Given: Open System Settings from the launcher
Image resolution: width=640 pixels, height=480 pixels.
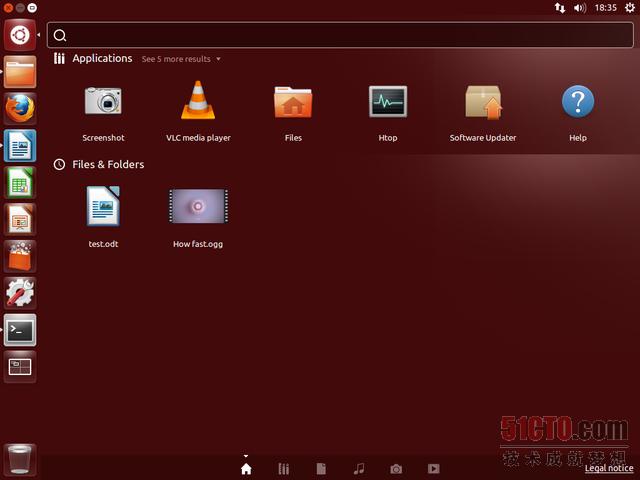Looking at the screenshot, I should (20, 293).
